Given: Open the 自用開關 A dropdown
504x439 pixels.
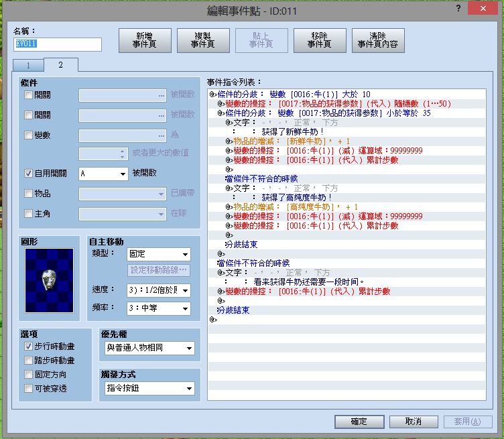Looking at the screenshot, I should pos(103,174).
